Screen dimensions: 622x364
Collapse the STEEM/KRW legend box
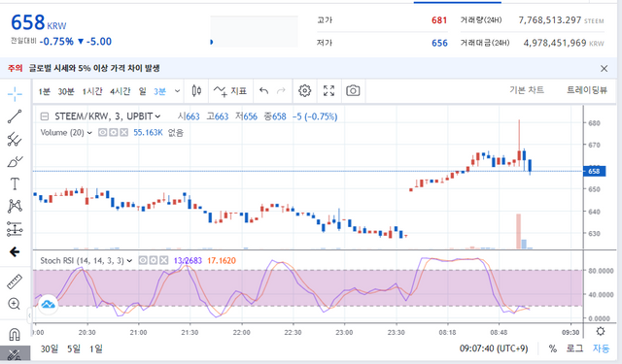click(45, 116)
